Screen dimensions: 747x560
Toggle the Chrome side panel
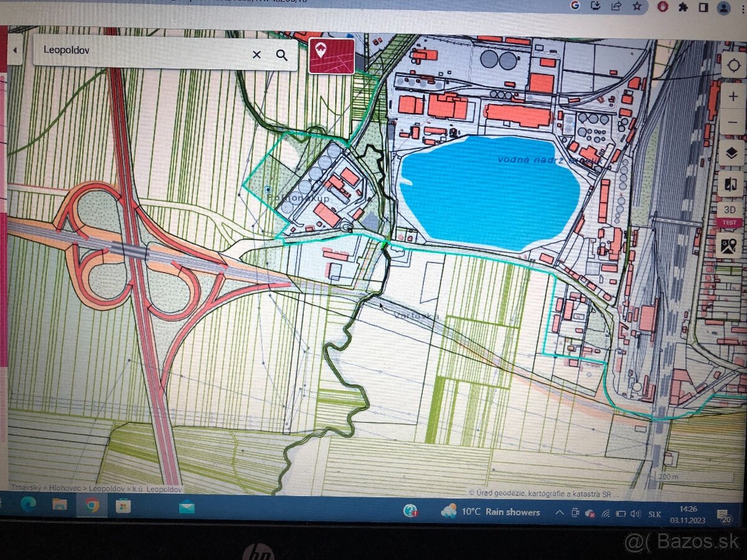(703, 7)
